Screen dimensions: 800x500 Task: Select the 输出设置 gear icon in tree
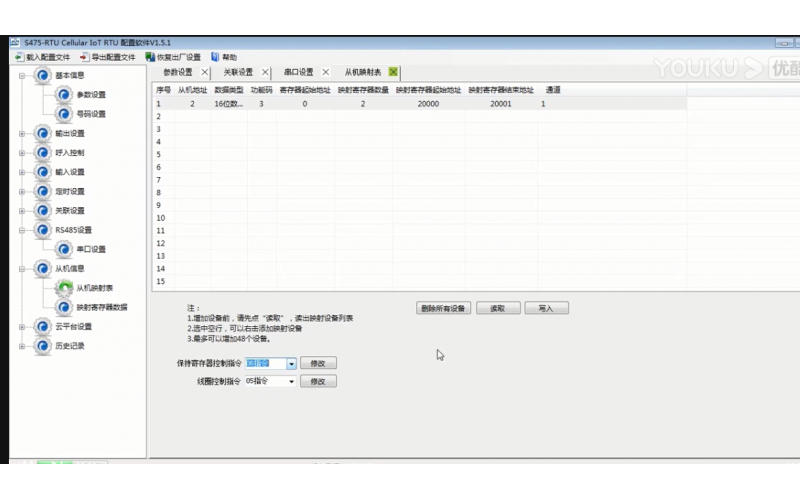point(43,134)
